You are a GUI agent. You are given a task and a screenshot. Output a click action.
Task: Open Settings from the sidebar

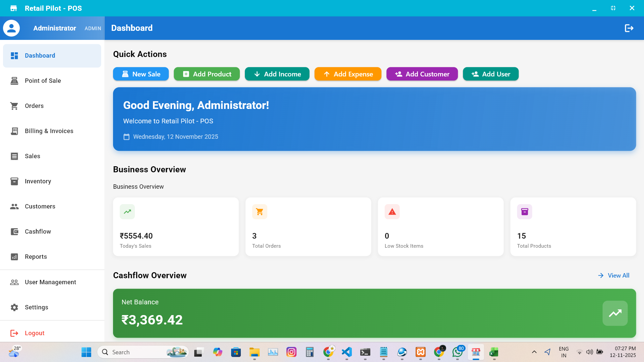37,307
